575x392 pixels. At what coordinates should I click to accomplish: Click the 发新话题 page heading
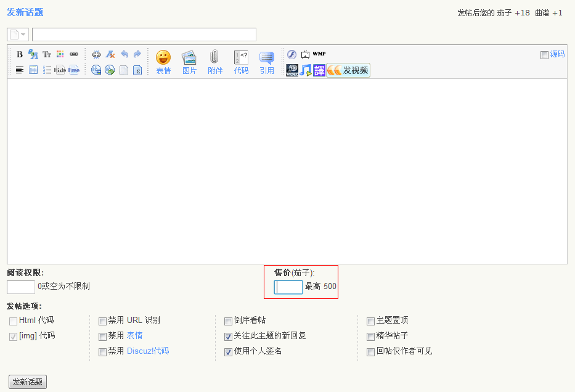point(25,12)
